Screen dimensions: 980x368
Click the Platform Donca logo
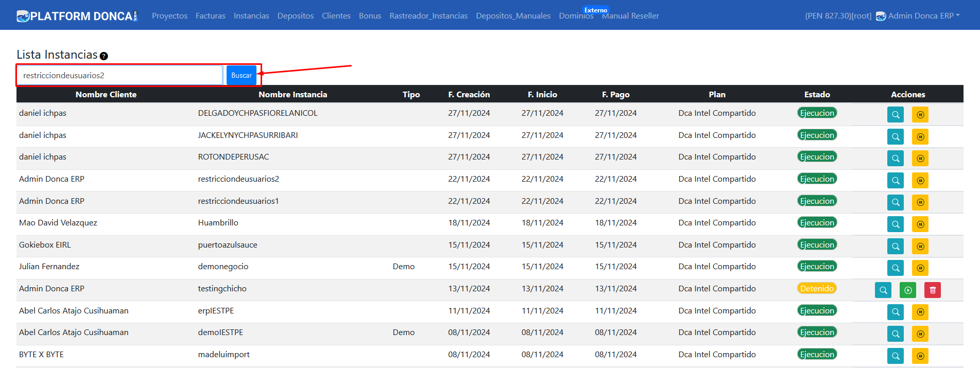tap(77, 16)
